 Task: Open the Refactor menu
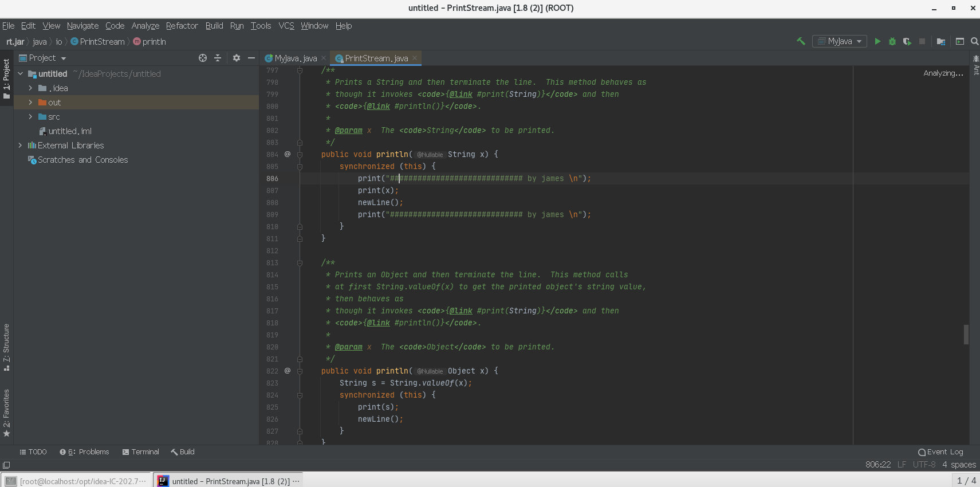point(182,26)
